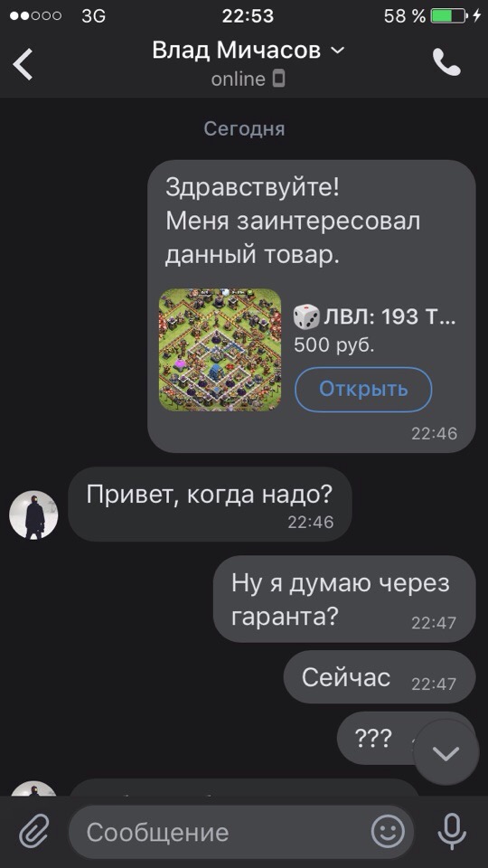This screenshot has width=488, height=868.
Task: Tap the Влад Мичасов name header
Action: [x=236, y=51]
